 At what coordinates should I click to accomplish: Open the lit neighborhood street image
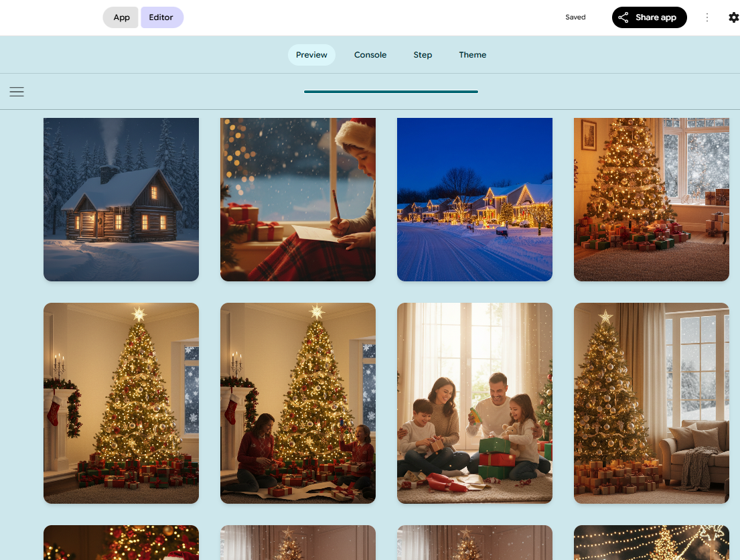pyautogui.click(x=475, y=199)
